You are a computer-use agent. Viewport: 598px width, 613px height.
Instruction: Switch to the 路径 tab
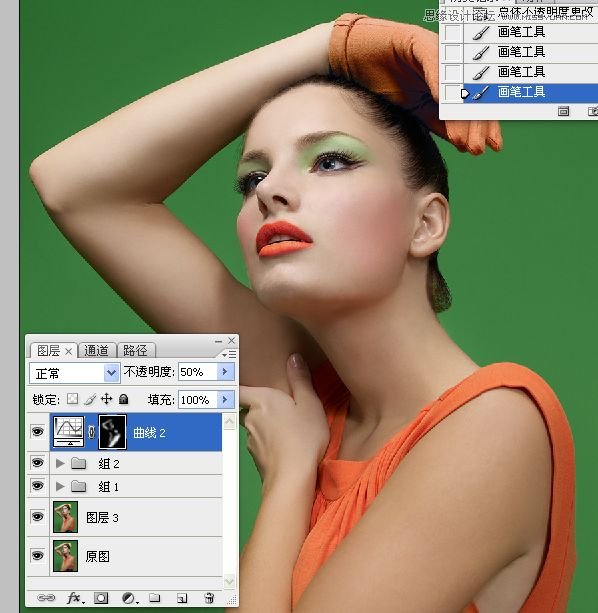(135, 350)
